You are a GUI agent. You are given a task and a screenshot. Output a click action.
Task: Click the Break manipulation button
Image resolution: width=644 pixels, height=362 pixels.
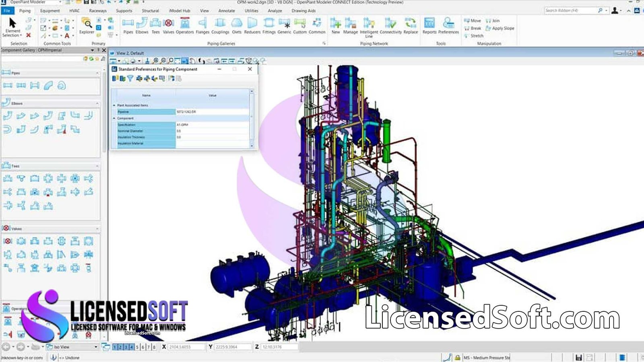tap(473, 28)
